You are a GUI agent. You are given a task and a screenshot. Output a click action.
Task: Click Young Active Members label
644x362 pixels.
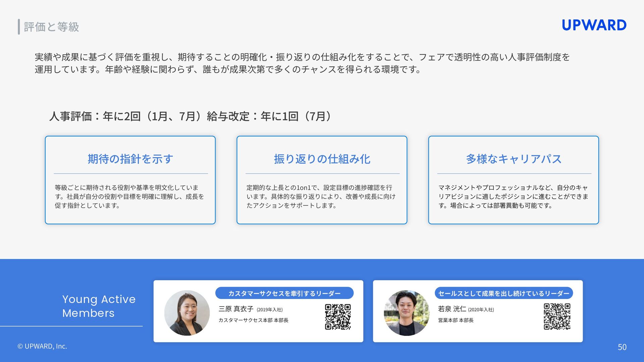tap(99, 306)
